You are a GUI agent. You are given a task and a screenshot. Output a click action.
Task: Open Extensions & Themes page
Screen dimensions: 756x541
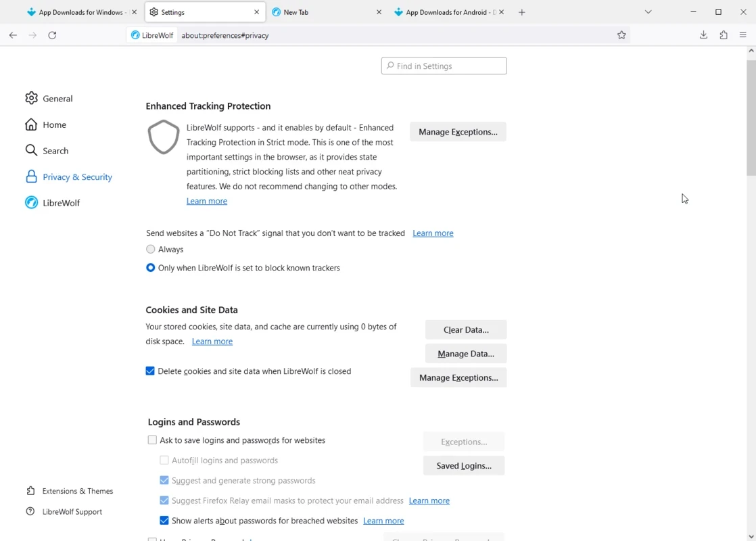point(70,491)
